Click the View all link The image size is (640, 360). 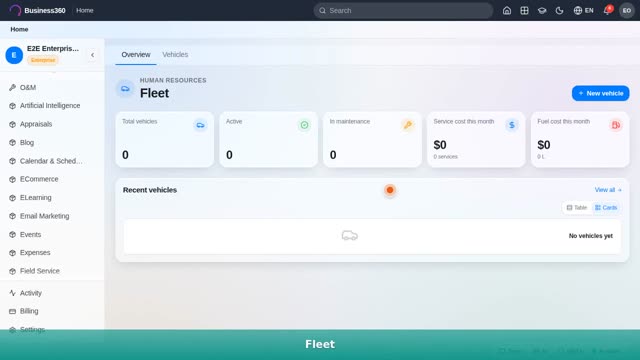click(x=608, y=190)
